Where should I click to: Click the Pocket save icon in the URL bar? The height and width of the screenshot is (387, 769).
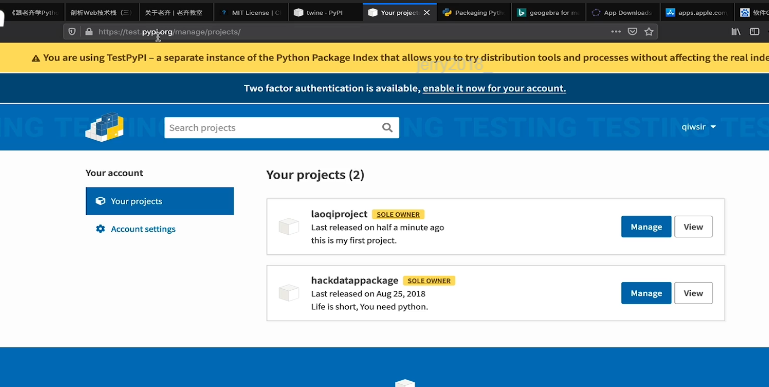click(x=632, y=31)
